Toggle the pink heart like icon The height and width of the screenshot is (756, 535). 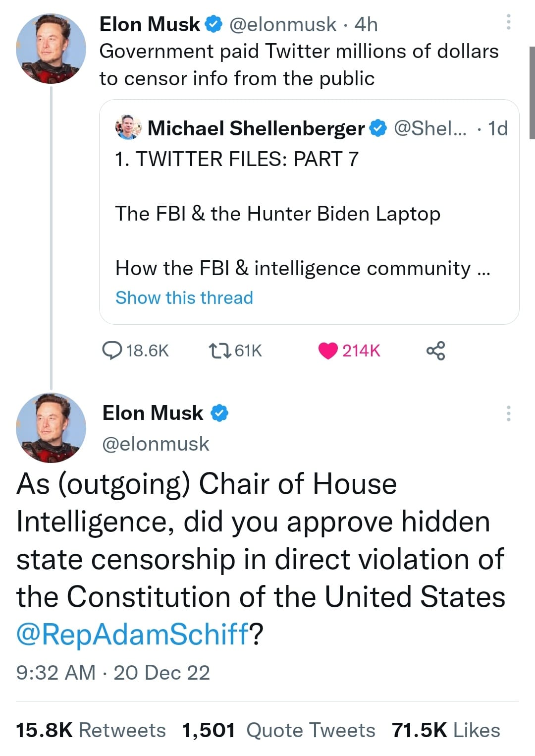point(327,350)
